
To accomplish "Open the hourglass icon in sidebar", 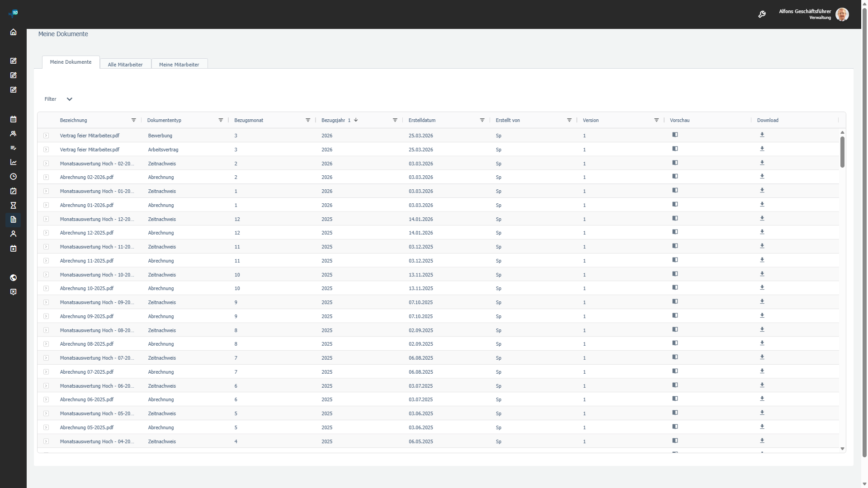I will pos(13,206).
